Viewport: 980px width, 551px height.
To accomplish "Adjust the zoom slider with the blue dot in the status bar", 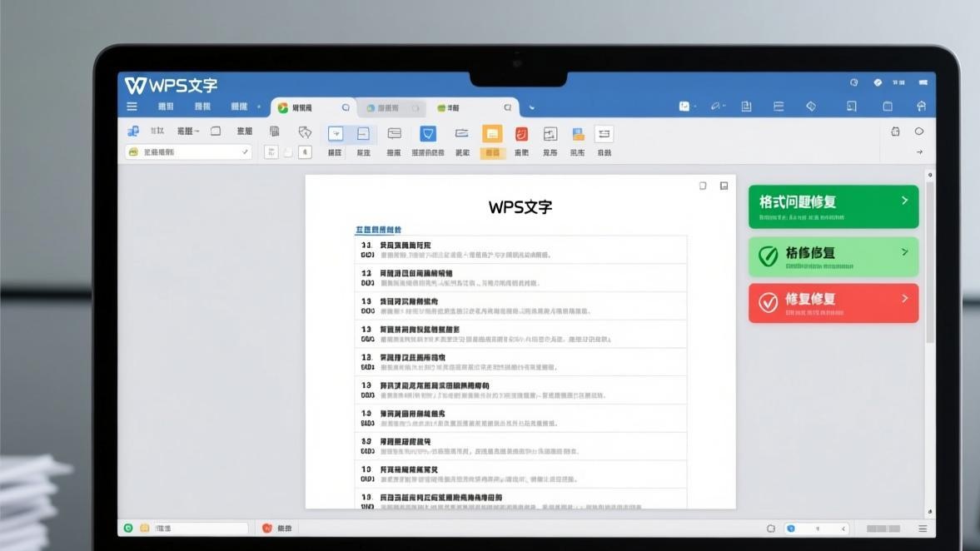I will click(817, 529).
